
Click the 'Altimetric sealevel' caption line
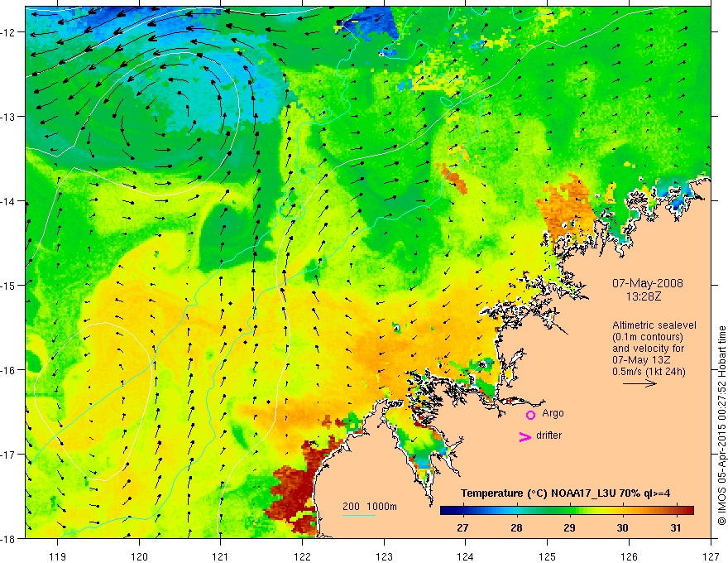[654, 325]
